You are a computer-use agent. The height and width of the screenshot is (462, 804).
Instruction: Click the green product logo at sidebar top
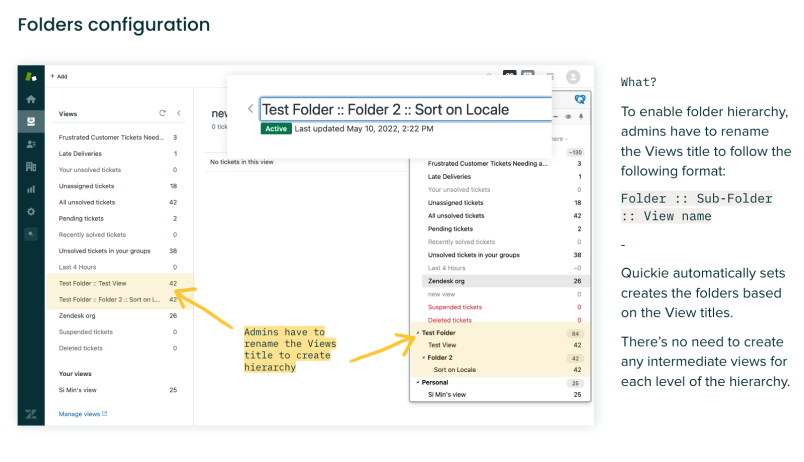tap(31, 77)
